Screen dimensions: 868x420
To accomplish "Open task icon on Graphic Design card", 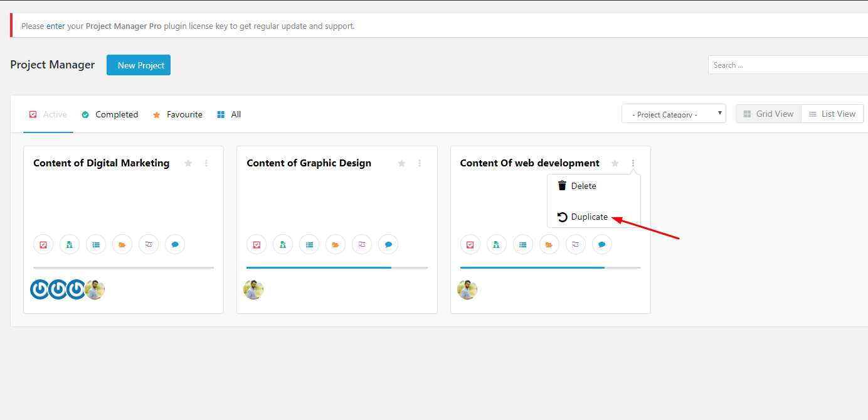I will (257, 245).
